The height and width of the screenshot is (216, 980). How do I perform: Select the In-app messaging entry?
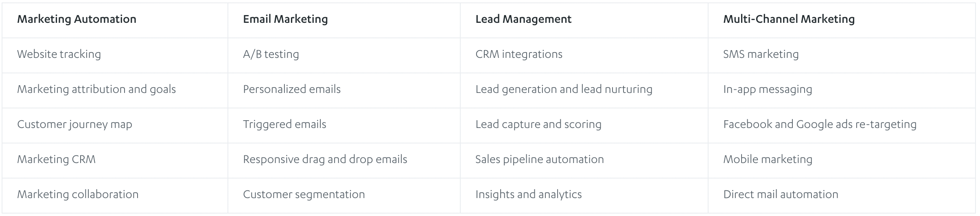click(768, 89)
